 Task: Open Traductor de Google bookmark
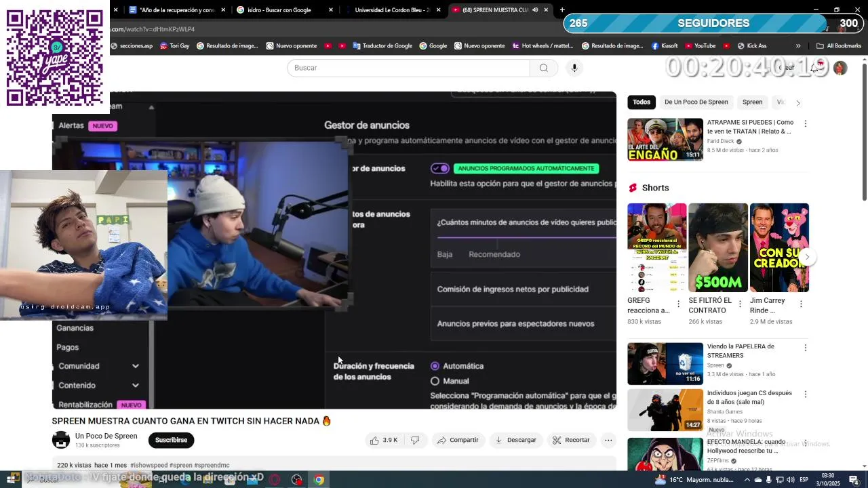(x=382, y=46)
